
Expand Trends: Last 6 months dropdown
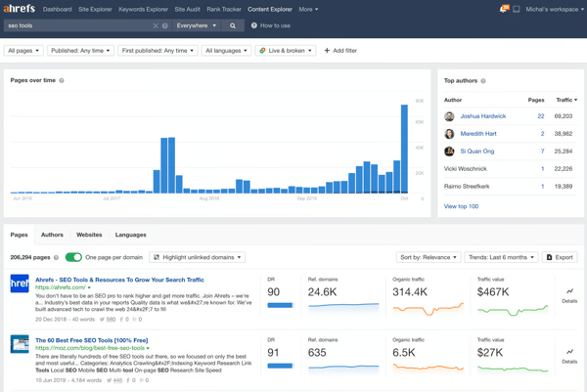tap(501, 257)
